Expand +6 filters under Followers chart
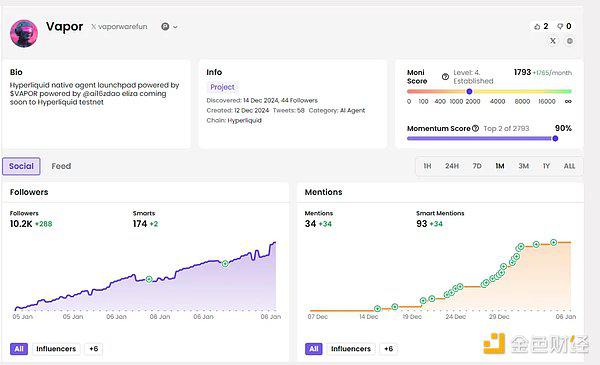600x365 pixels. (94, 349)
